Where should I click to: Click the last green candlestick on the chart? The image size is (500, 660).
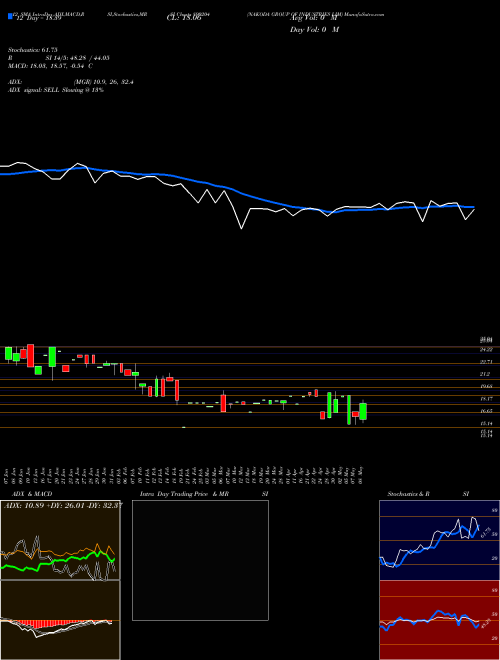[x=363, y=411]
